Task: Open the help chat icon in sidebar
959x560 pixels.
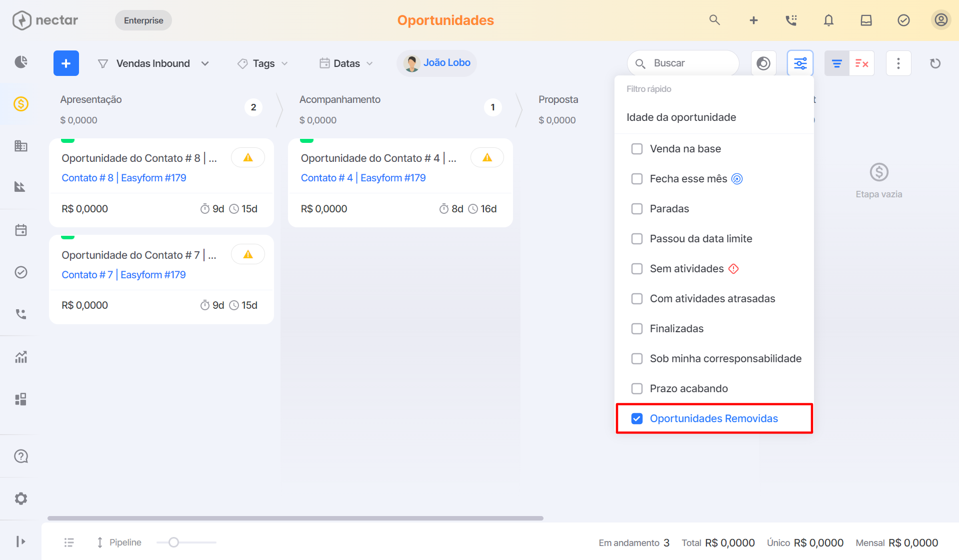Action: pos(21,456)
